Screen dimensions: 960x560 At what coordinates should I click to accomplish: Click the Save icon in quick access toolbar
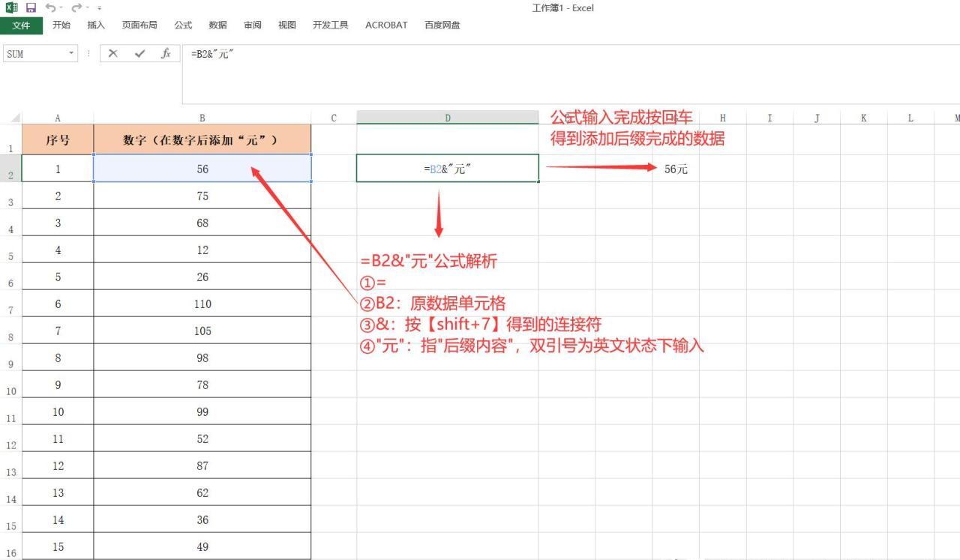31,7
